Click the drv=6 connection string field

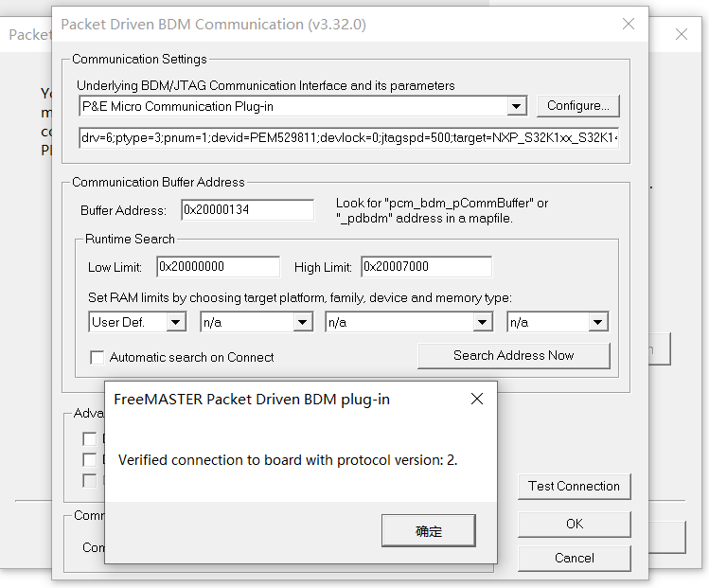348,137
